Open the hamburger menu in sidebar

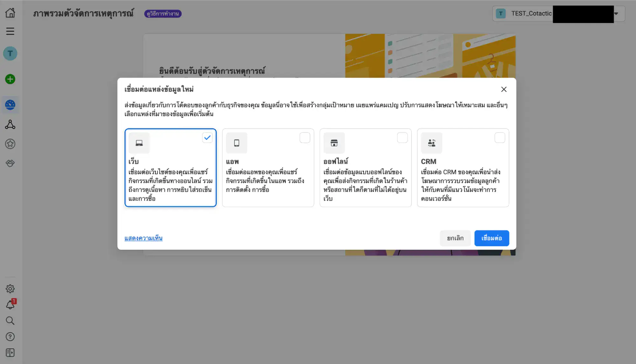coord(10,31)
